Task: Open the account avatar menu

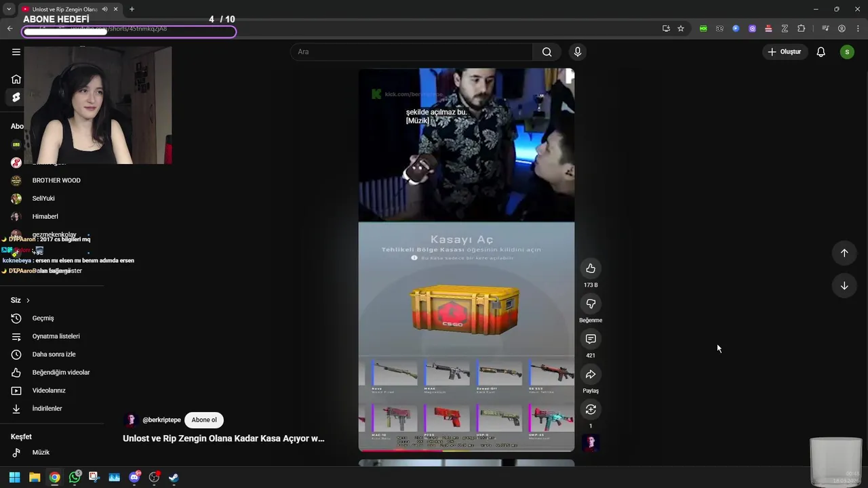Action: 847,52
